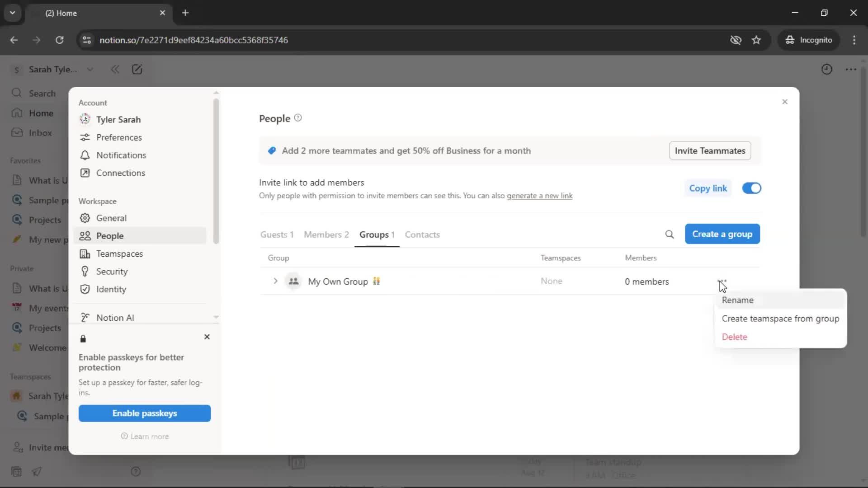The height and width of the screenshot is (488, 868).
Task: Open Notifications settings
Action: pyautogui.click(x=121, y=155)
